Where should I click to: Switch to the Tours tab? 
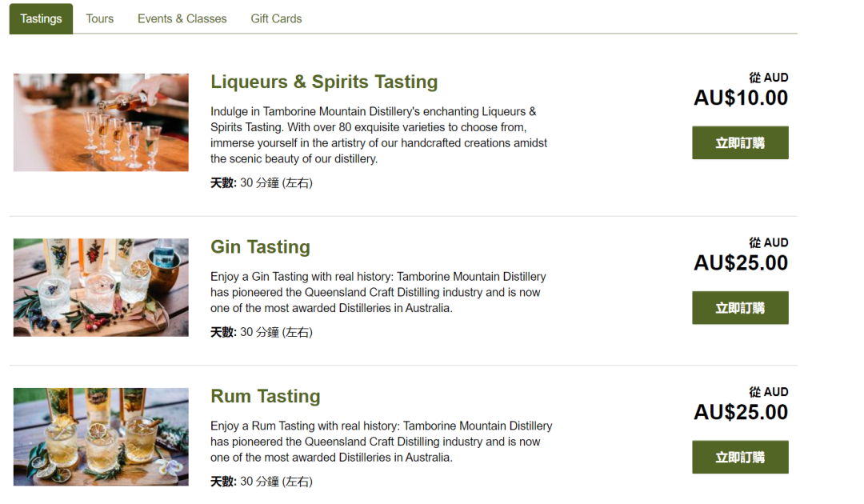(100, 18)
